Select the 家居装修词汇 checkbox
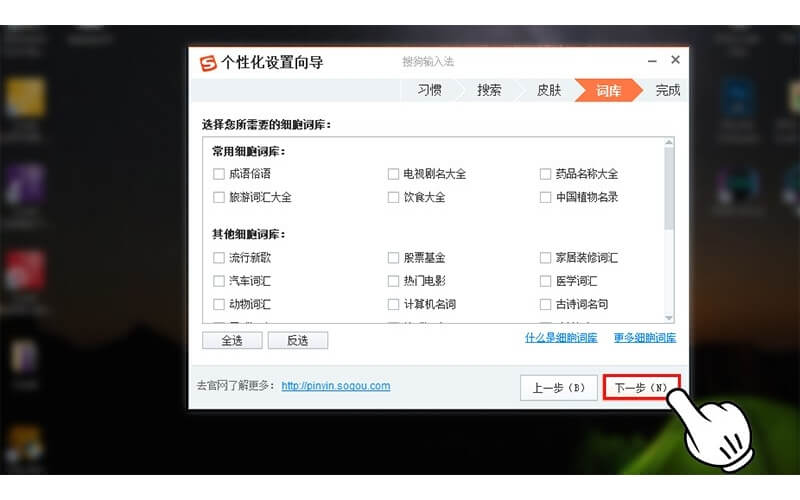Image resolution: width=800 pixels, height=500 pixels. 545,258
